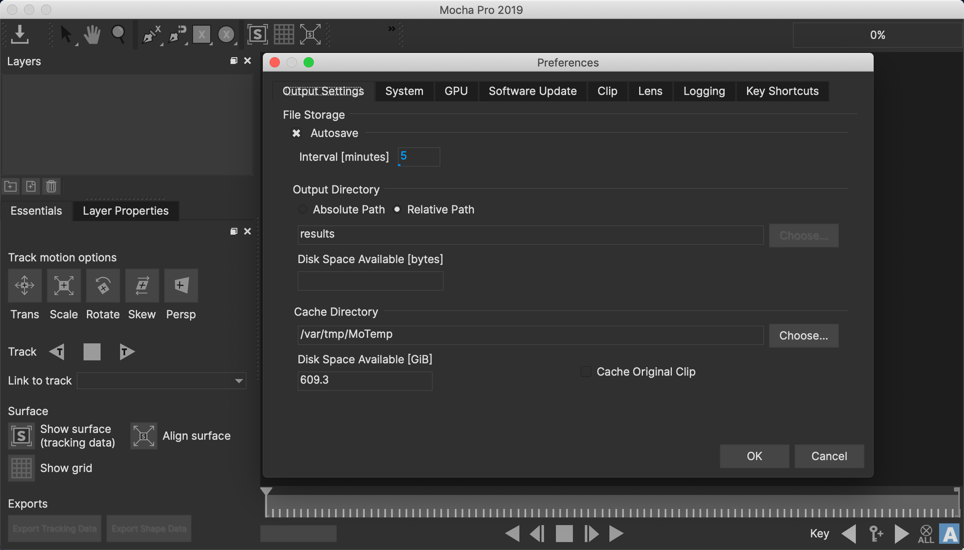
Task: Click the Save project download icon
Action: click(20, 34)
